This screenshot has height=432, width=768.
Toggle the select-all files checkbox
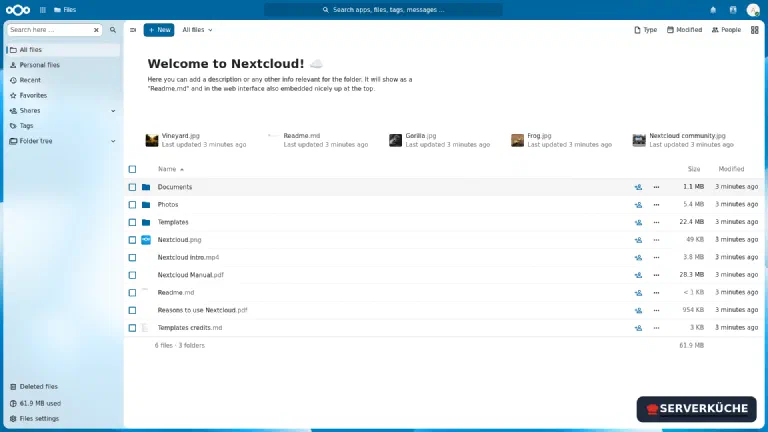point(132,169)
